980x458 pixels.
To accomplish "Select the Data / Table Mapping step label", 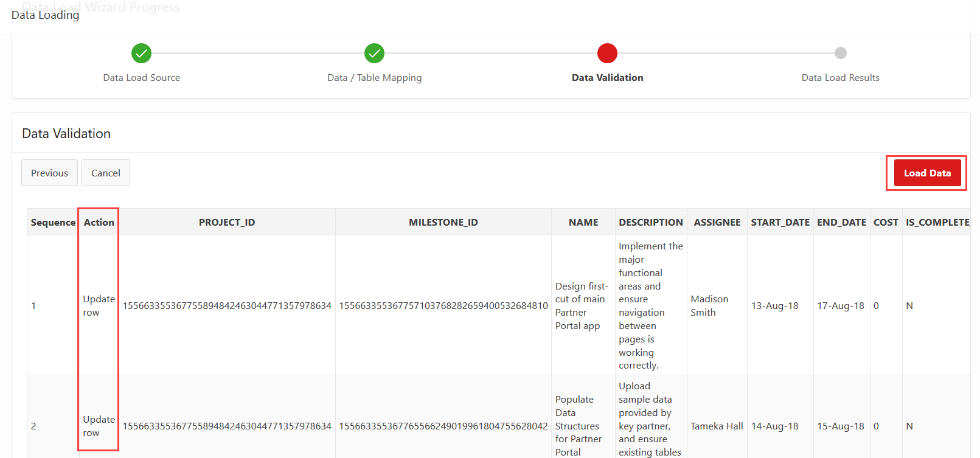I will [x=374, y=78].
